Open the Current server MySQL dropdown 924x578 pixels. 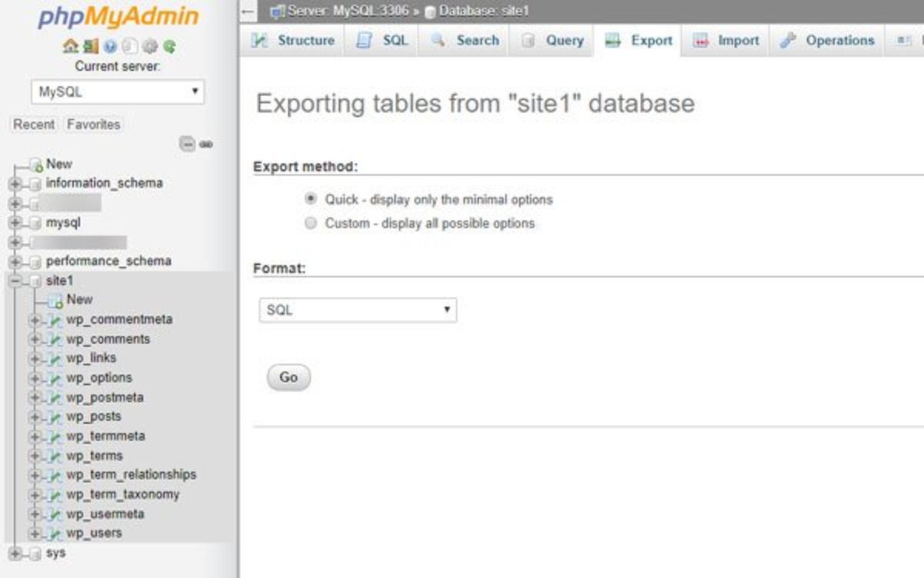(x=118, y=92)
